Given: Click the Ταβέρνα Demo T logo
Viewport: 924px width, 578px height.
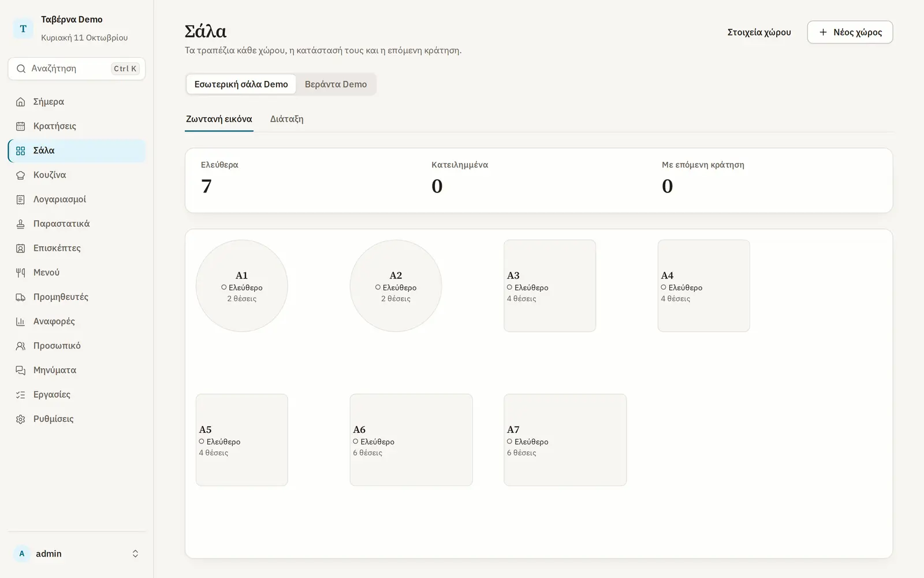Looking at the screenshot, I should (23, 28).
